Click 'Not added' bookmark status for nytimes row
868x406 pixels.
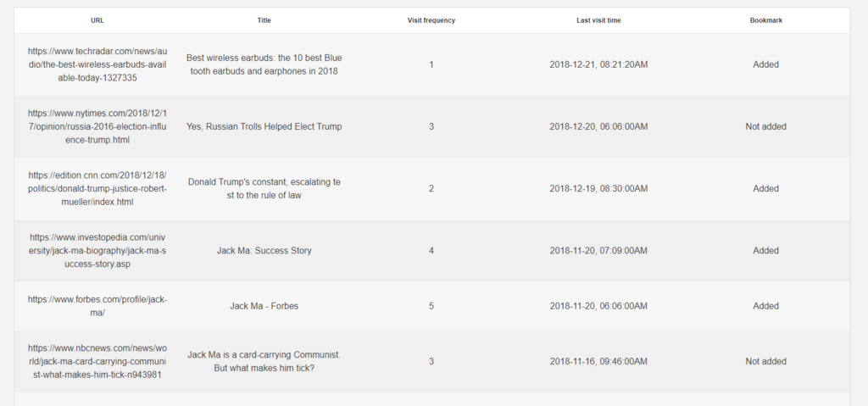coord(766,127)
